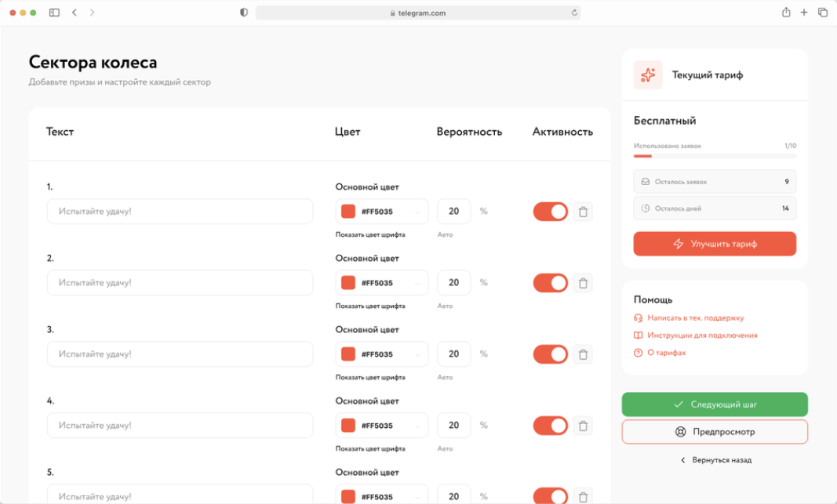Image resolution: width=837 pixels, height=504 pixels.
Task: Click the sparkle icon beside Текущий тариф
Action: coord(648,74)
